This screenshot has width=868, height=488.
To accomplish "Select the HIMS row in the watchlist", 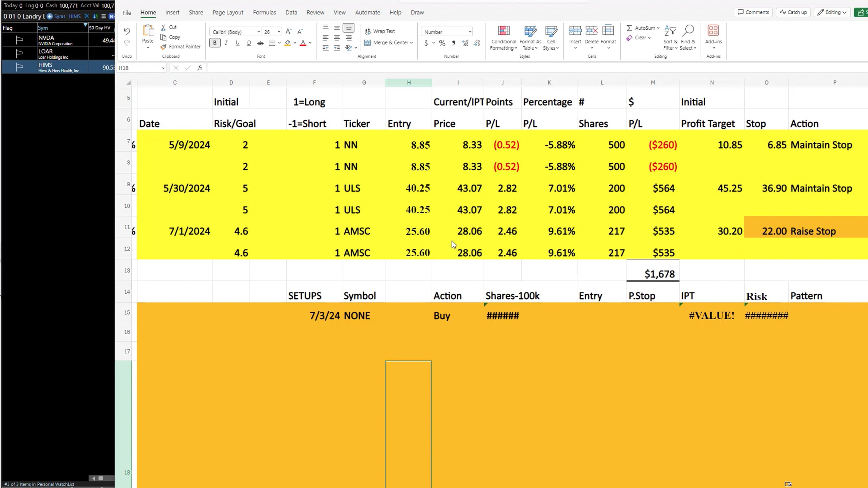I will [x=58, y=67].
